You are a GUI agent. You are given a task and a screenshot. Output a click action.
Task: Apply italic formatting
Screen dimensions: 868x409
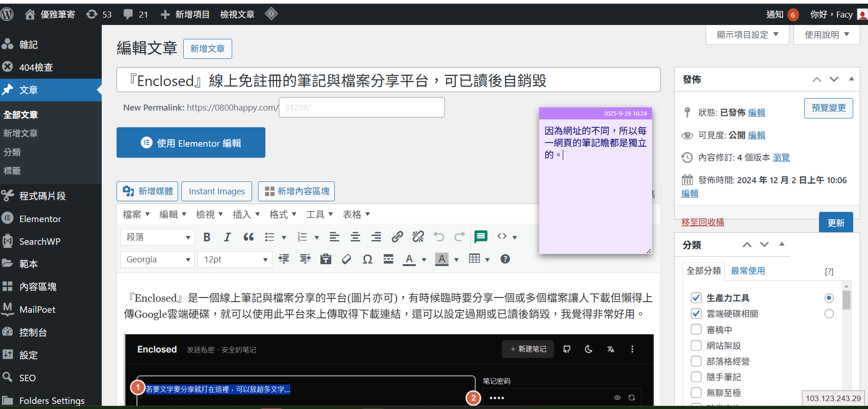point(227,237)
